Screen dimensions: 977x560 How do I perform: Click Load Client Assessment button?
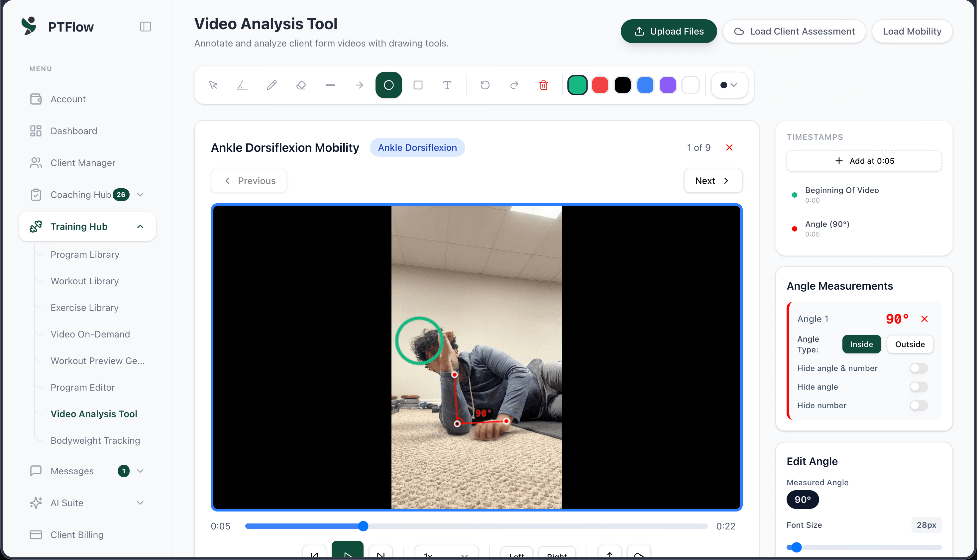click(794, 31)
